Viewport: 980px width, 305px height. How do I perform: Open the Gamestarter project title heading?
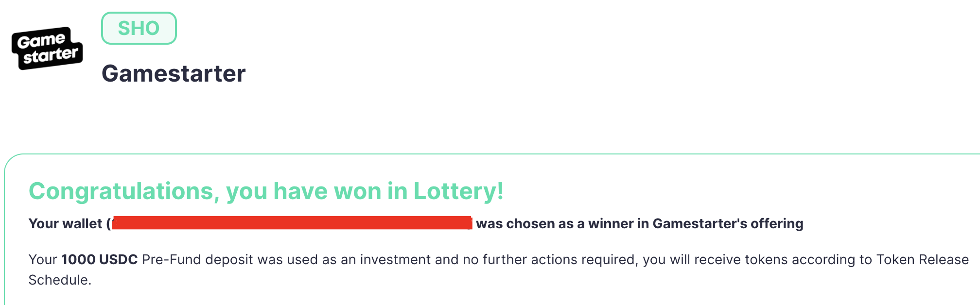(174, 74)
